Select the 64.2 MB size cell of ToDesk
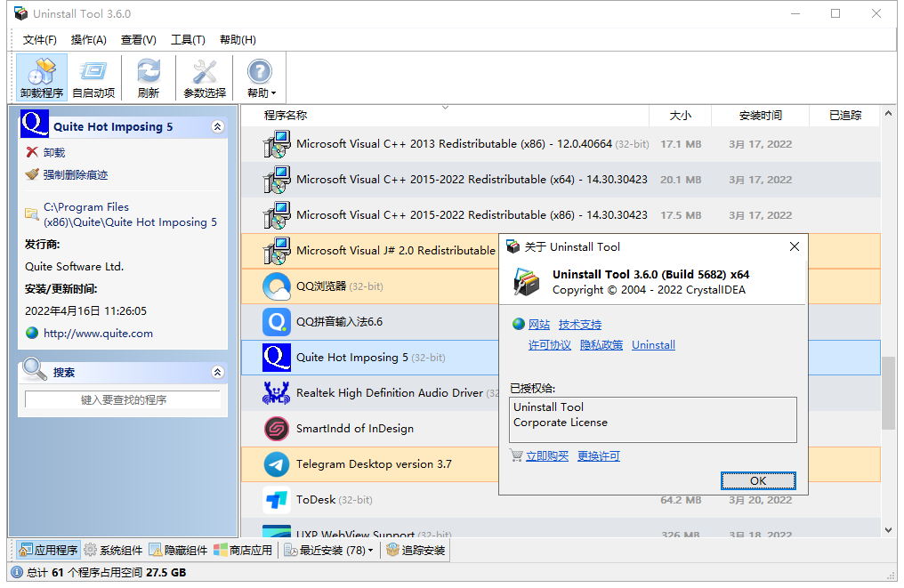 681,500
